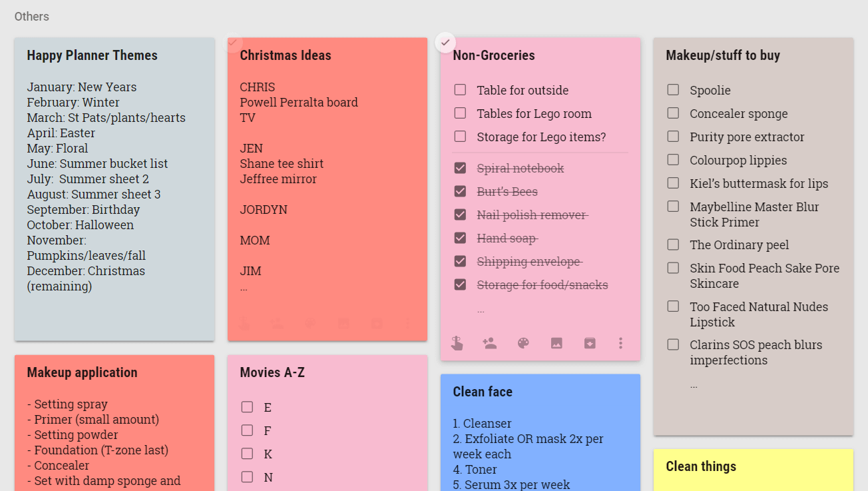Screen dimensions: 868x491
Task: Expand the ellipsis under Non-Groceries checked items
Action: 481,310
